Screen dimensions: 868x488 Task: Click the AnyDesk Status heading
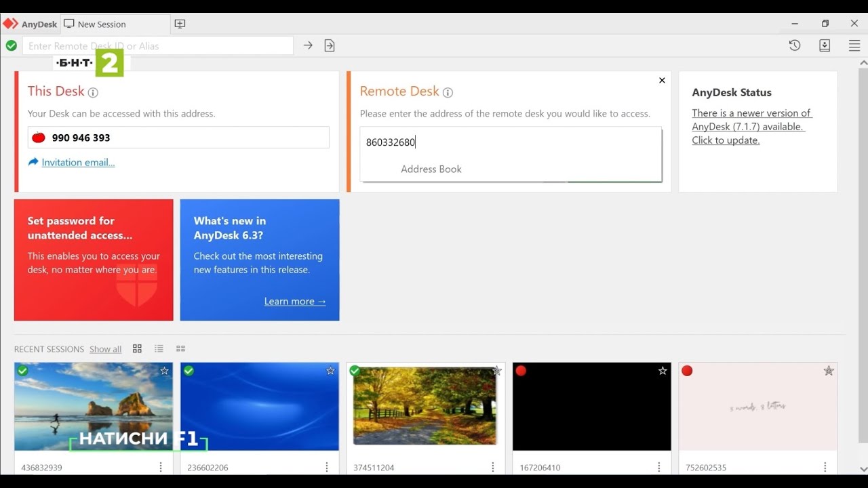tap(732, 92)
